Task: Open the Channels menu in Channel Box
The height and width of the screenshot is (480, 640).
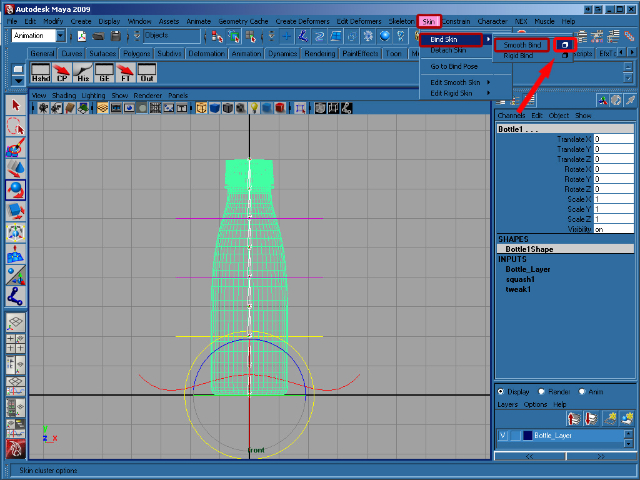Action: (x=511, y=116)
